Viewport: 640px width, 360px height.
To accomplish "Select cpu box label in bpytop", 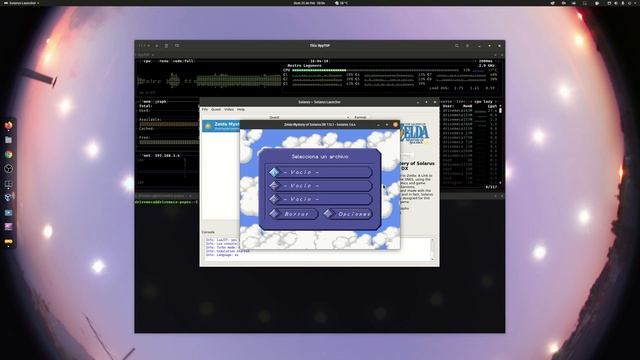I will 147,61.
